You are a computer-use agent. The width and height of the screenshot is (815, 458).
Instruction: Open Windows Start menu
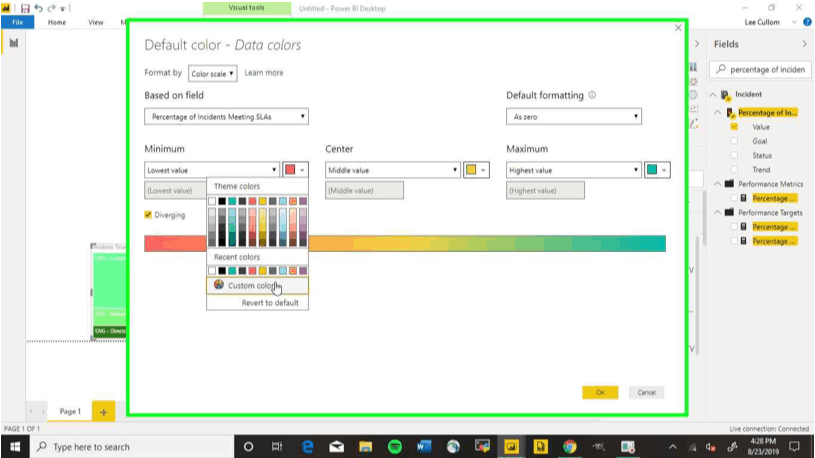point(15,447)
